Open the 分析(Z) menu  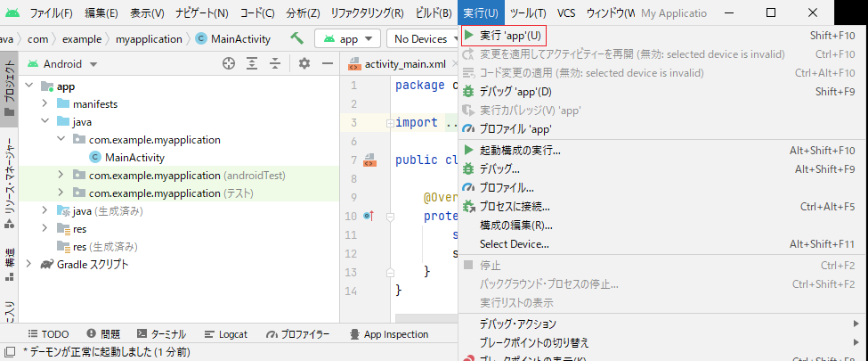pos(304,12)
